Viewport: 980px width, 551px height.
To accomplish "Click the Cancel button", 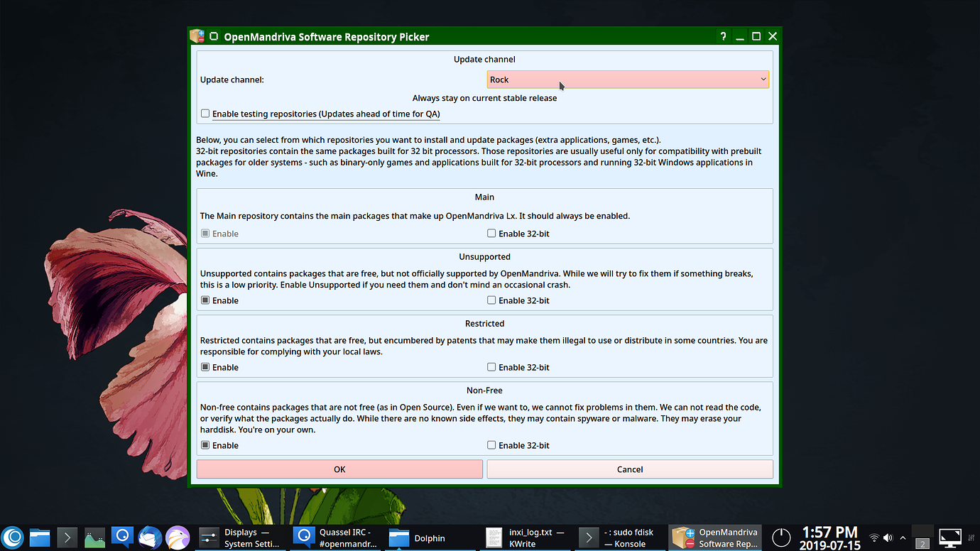I will tap(630, 469).
